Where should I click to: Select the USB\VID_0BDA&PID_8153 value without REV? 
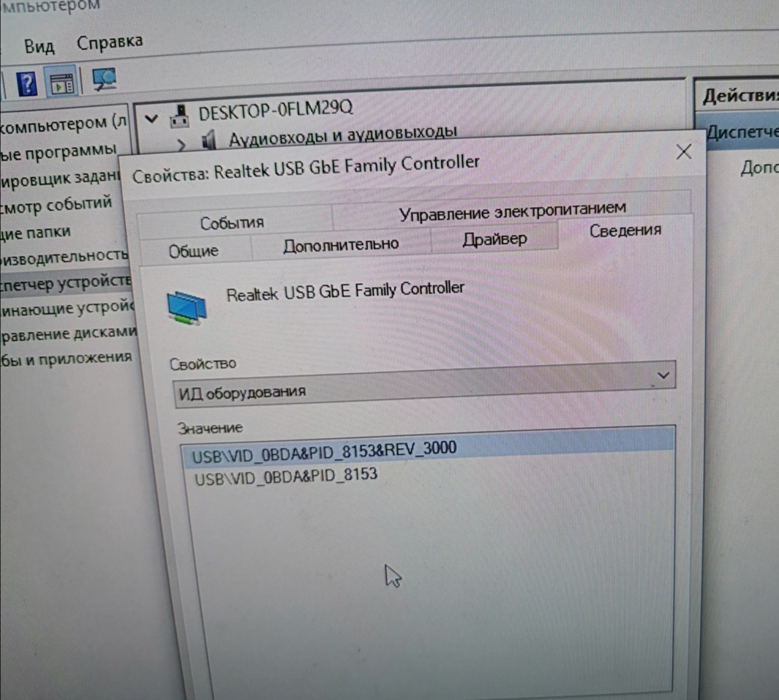click(x=285, y=477)
